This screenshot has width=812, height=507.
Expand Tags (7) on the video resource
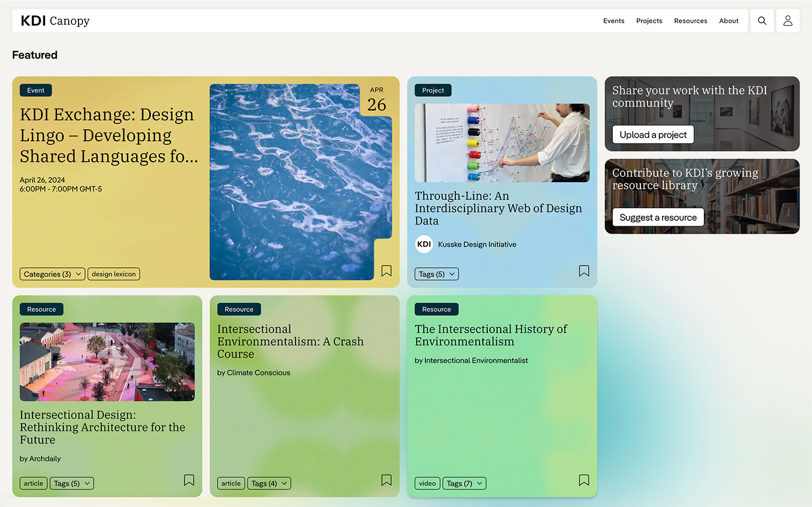(464, 483)
